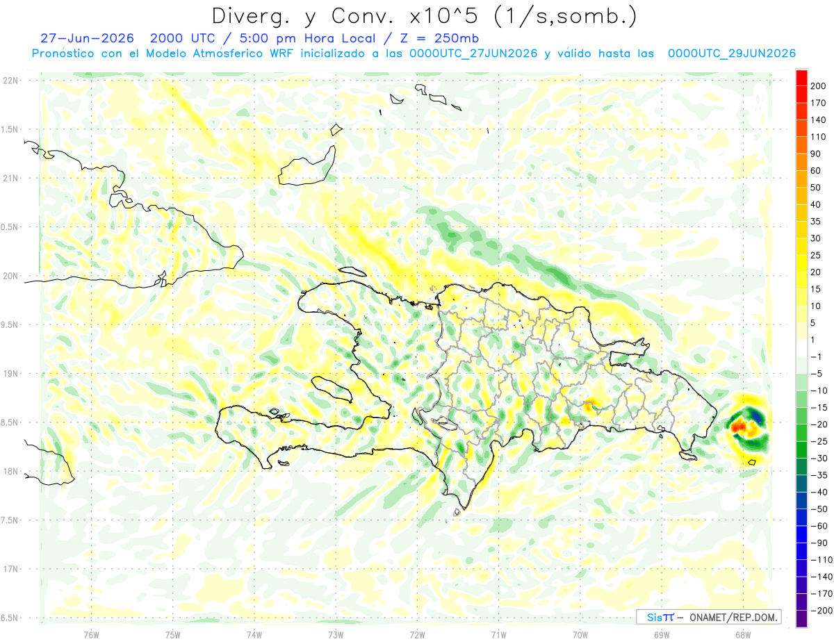Click the '19N' latitude label
This screenshot has width=834, height=644.
point(10,374)
